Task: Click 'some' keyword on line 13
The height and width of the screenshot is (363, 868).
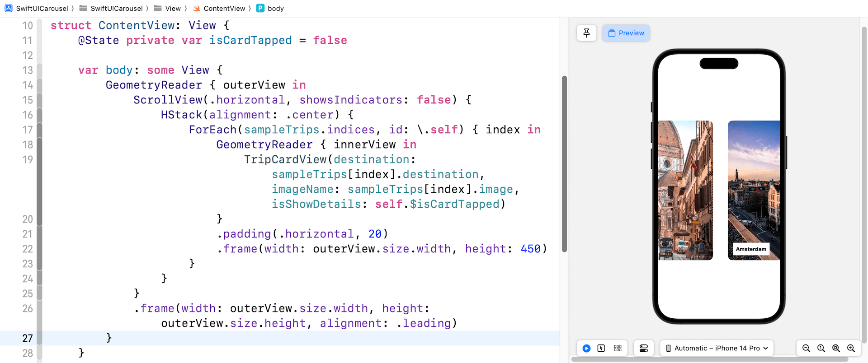Action: click(160, 70)
